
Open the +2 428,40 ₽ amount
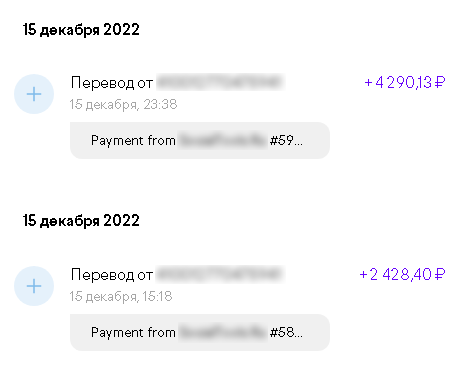coord(402,274)
